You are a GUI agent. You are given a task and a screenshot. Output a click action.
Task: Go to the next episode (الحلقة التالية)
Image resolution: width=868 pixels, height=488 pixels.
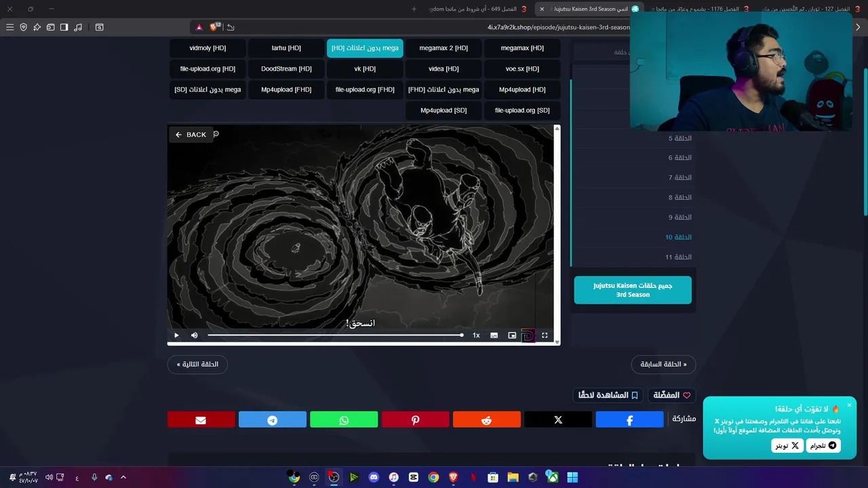pyautogui.click(x=197, y=365)
